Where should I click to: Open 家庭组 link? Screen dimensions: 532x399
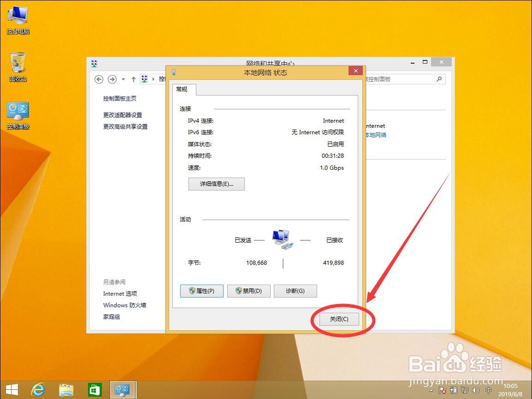point(111,317)
